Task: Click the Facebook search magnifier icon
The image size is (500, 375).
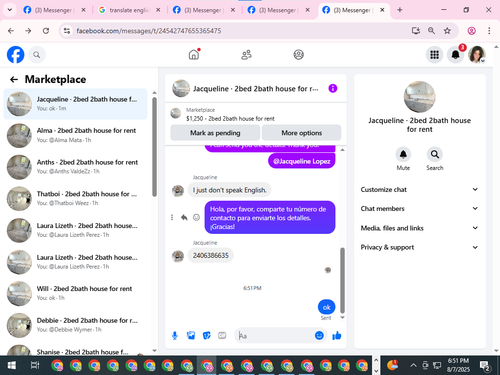Action: (x=37, y=55)
